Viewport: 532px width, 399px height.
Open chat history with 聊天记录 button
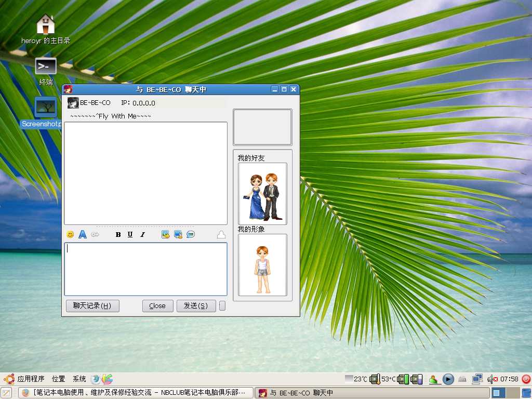pyautogui.click(x=92, y=306)
